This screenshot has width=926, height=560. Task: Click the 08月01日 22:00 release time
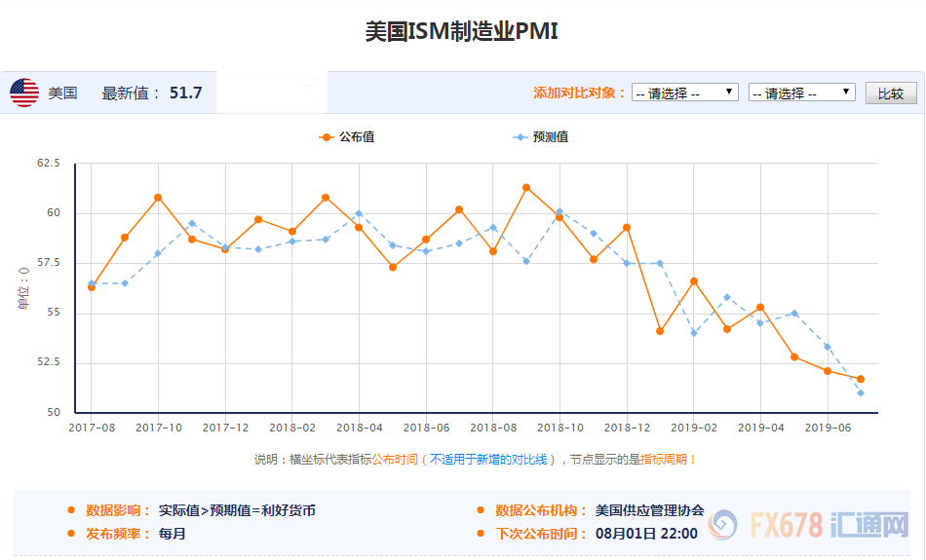point(646,534)
